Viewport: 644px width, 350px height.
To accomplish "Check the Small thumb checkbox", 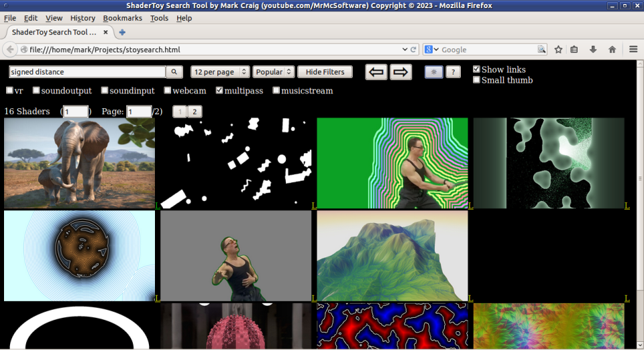I will (476, 80).
